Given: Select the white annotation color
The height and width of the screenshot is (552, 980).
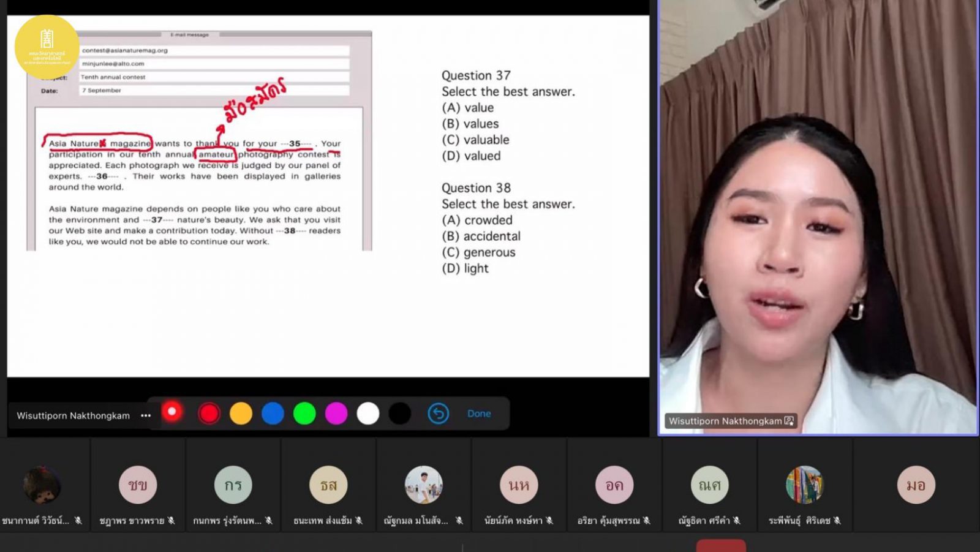Looking at the screenshot, I should coord(368,414).
